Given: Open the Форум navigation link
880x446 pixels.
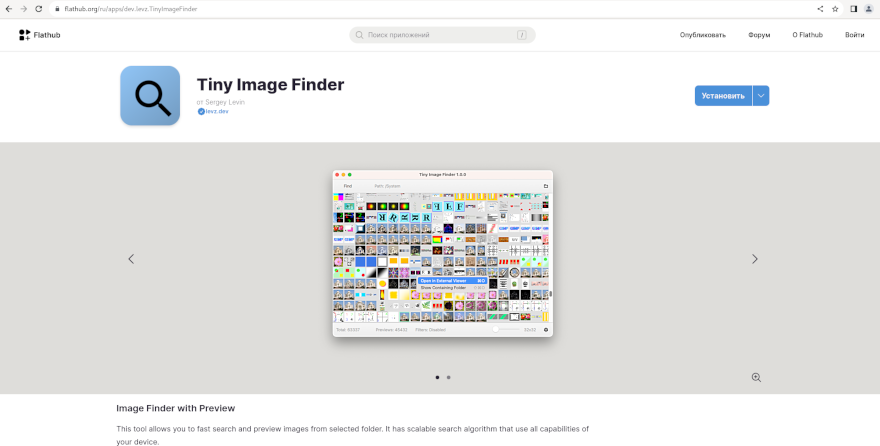Looking at the screenshot, I should click(759, 35).
